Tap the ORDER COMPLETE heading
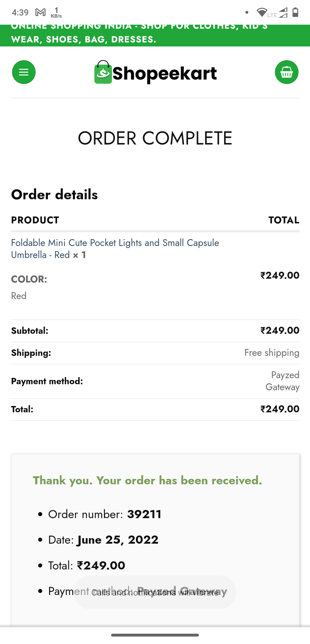This screenshot has height=644, width=310. (155, 138)
